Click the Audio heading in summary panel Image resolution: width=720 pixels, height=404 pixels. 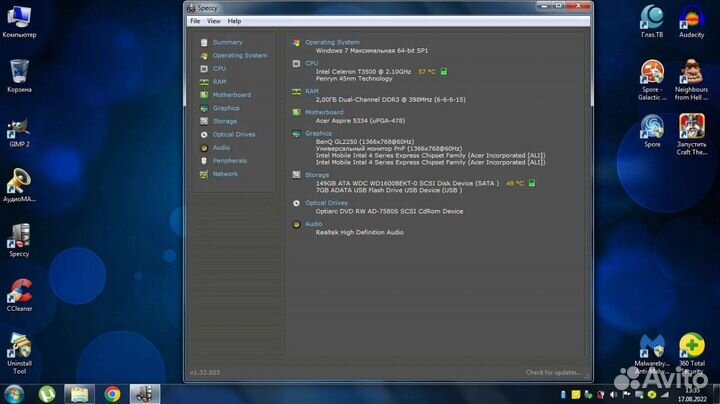(314, 224)
